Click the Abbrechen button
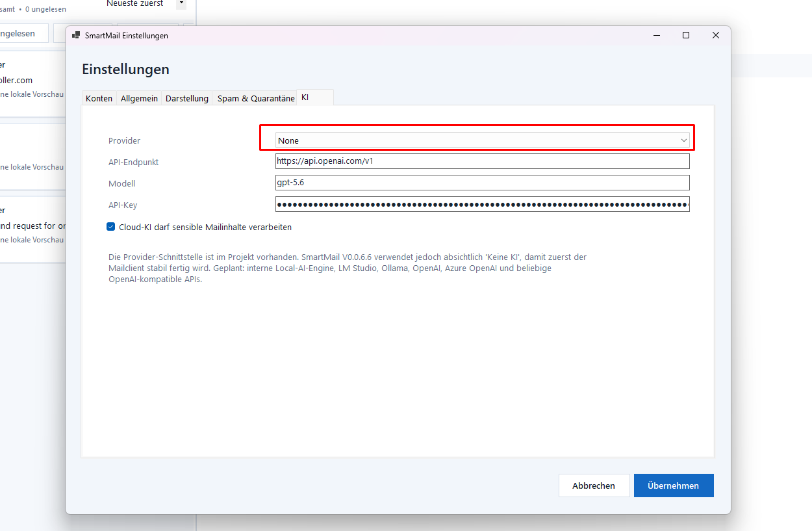The image size is (812, 531). click(x=594, y=486)
